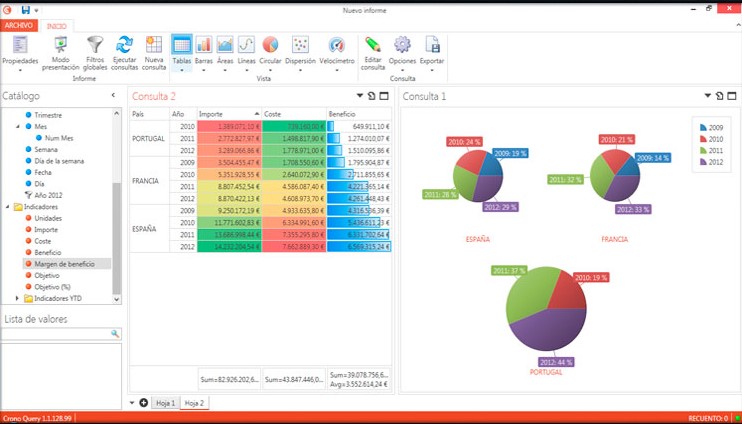Image resolution: width=742 pixels, height=424 pixels.
Task: Switch to Hoja 2 sheet tab
Action: point(194,403)
